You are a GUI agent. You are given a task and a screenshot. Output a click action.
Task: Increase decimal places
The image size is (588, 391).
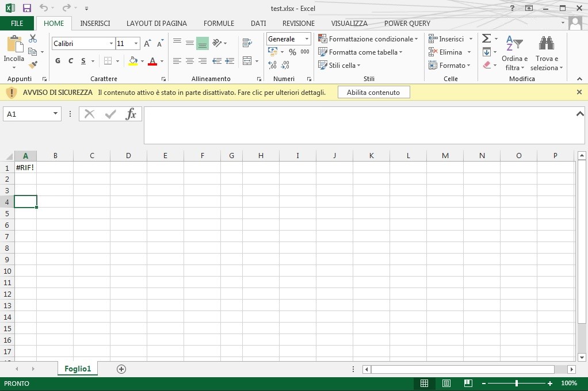(x=273, y=65)
